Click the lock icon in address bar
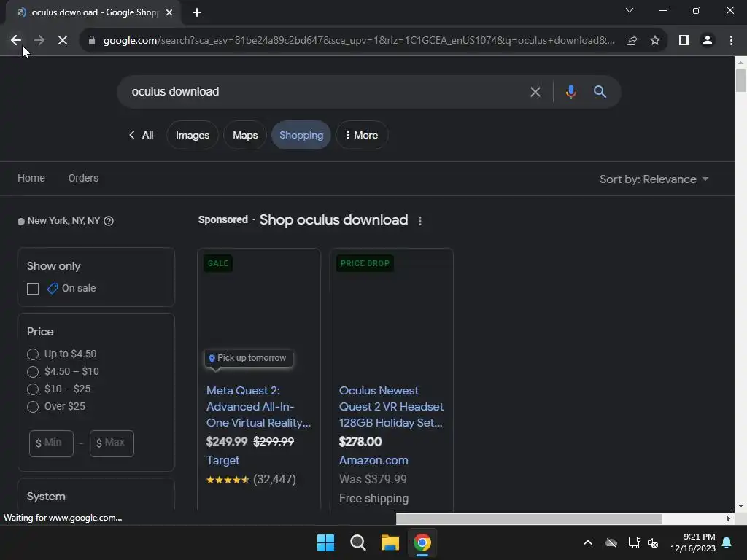Image resolution: width=747 pixels, height=560 pixels. point(92,41)
